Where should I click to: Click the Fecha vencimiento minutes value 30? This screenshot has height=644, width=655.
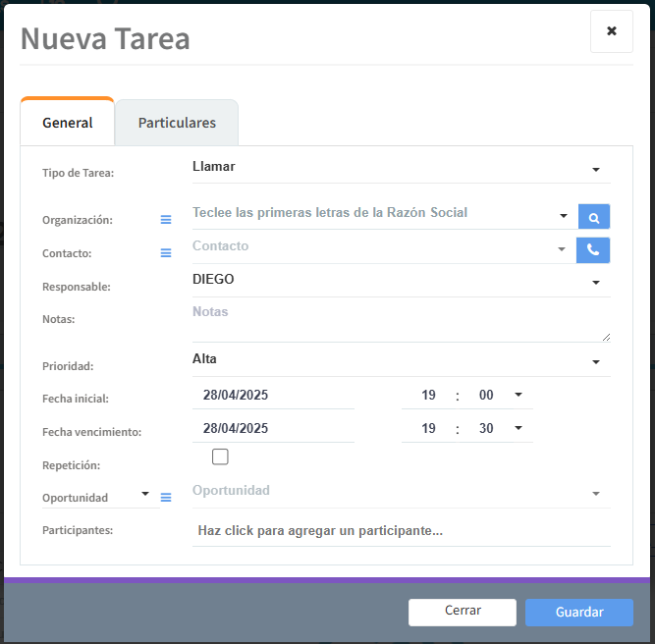[x=486, y=428]
